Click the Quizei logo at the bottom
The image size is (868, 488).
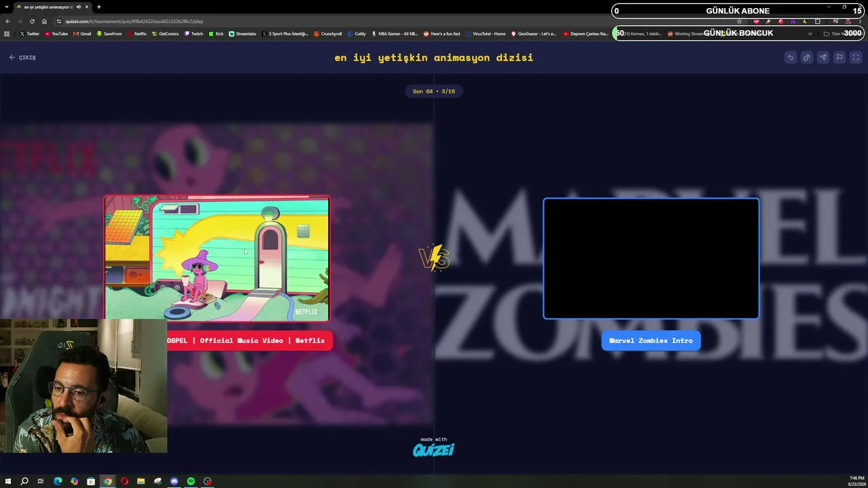(x=433, y=449)
